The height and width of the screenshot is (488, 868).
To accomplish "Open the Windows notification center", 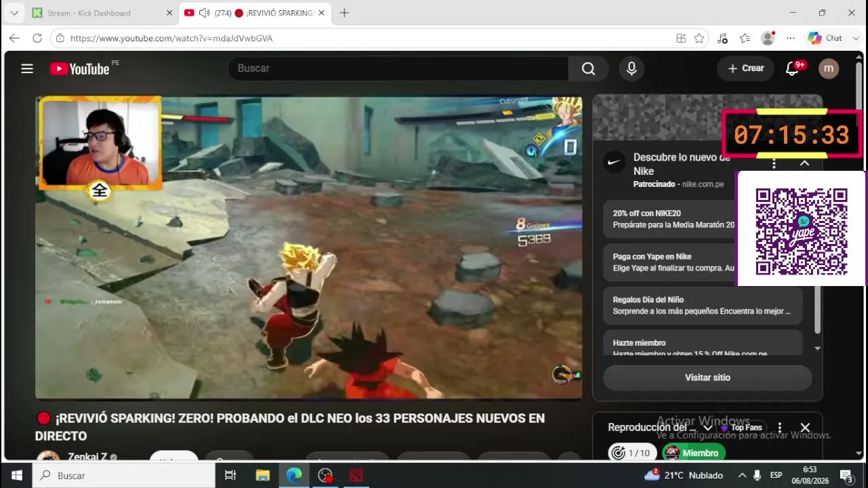I will click(846, 475).
